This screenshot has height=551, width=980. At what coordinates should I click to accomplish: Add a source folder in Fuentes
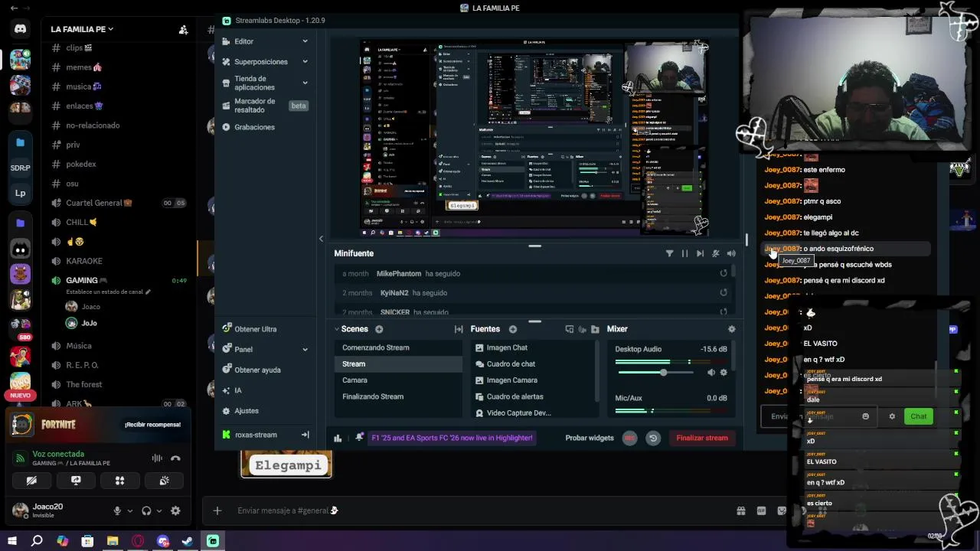tap(595, 329)
